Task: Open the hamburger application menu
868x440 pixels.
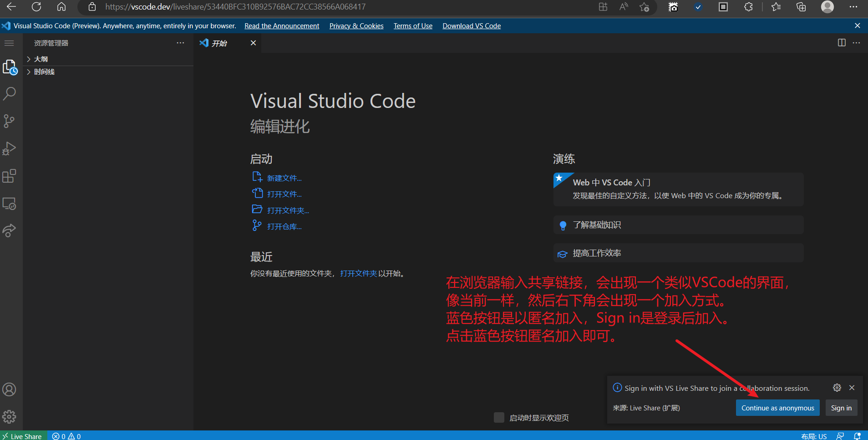Action: click(x=9, y=43)
